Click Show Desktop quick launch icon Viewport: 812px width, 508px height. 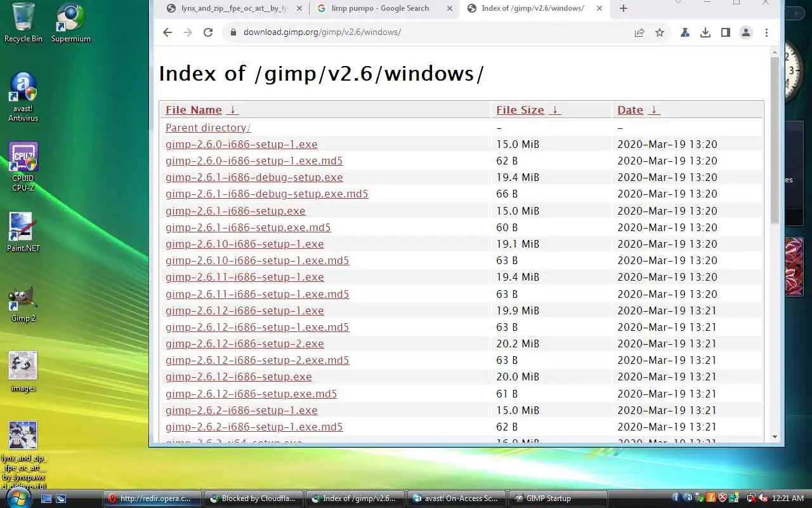pos(46,499)
